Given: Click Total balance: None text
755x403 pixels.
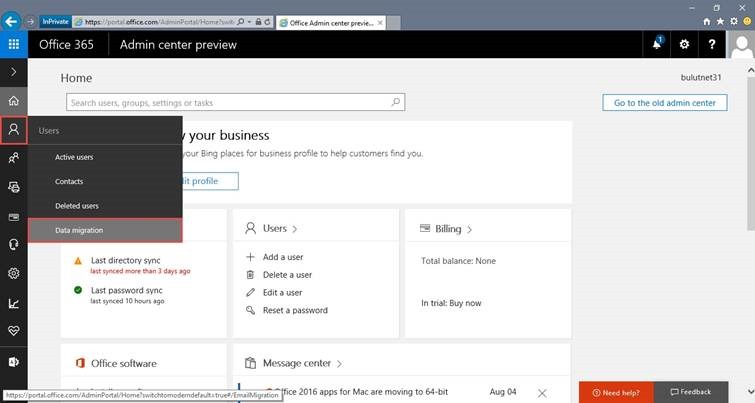Looking at the screenshot, I should click(458, 261).
